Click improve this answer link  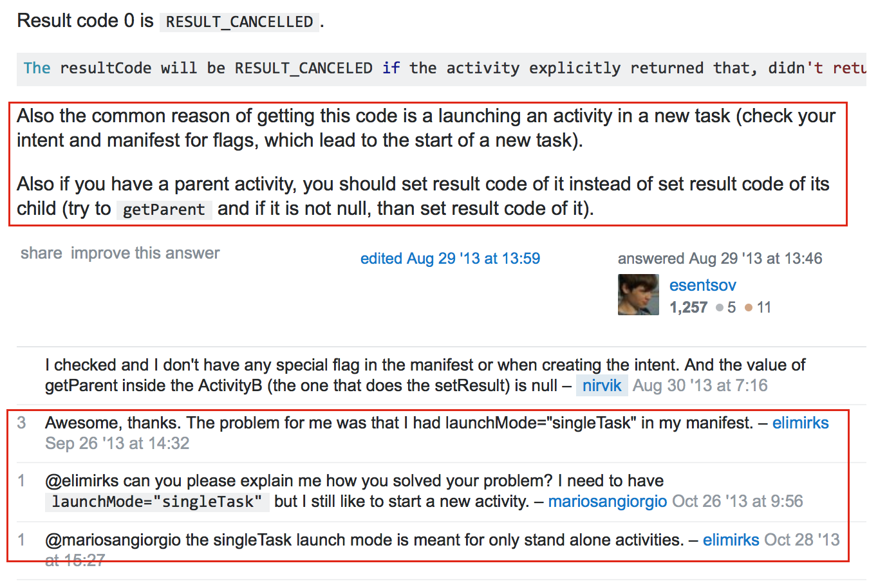click(x=145, y=253)
